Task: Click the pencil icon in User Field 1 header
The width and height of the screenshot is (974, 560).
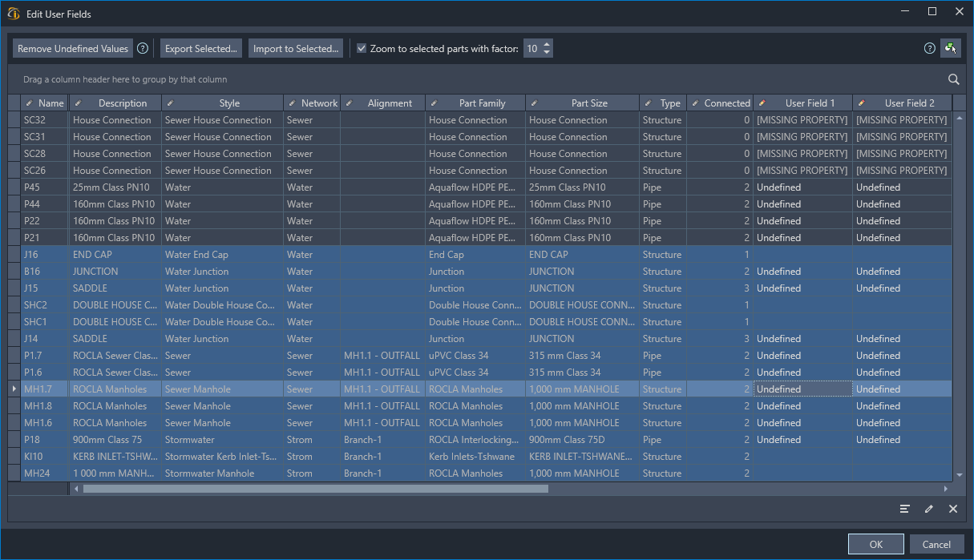Action: point(762,103)
